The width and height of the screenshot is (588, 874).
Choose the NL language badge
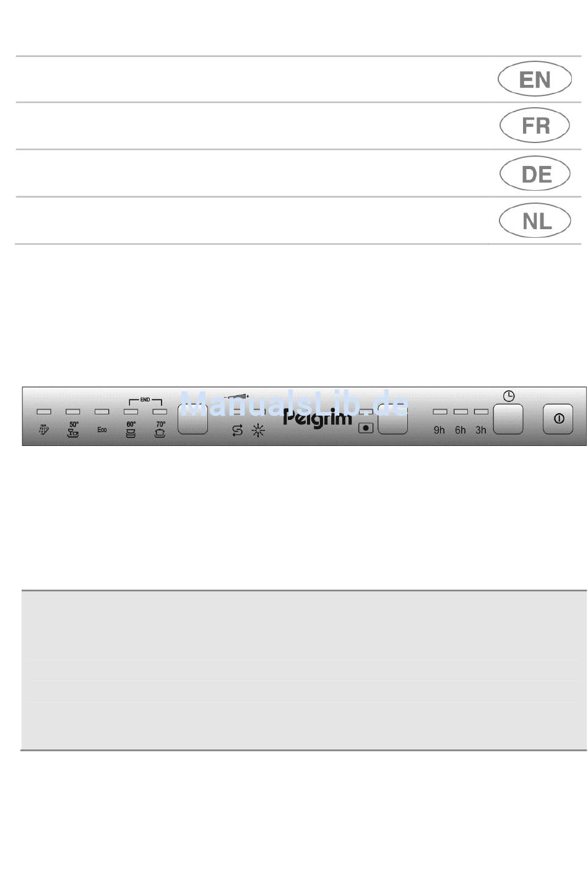pos(535,221)
